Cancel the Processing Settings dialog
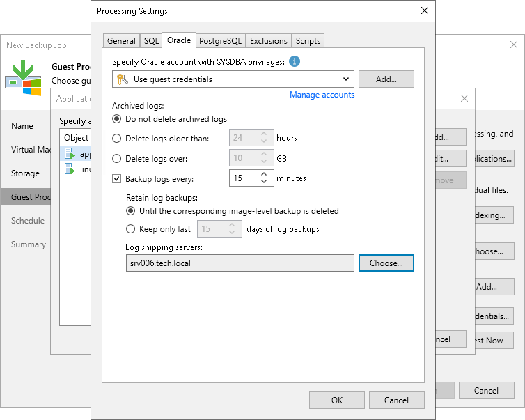525x420 pixels. coord(396,400)
